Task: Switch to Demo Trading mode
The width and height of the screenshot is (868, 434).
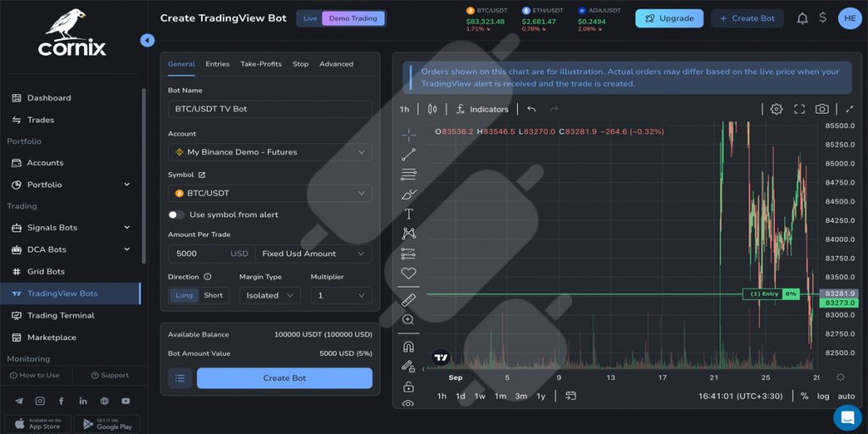Action: coord(353,19)
